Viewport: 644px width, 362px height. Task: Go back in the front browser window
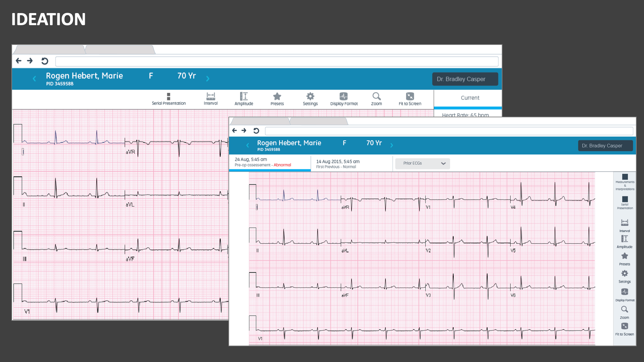(x=234, y=130)
